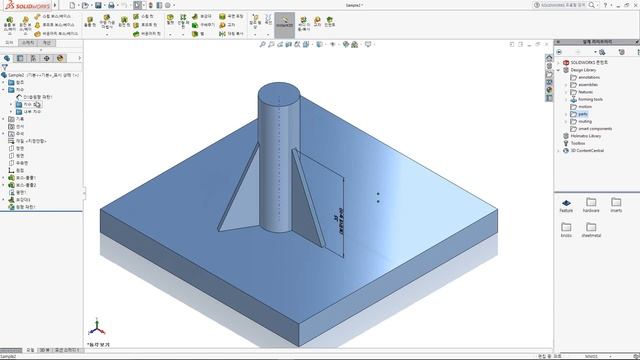Open the ConfigurationManager tab
The height and width of the screenshot is (360, 640).
pyautogui.click(x=33, y=58)
